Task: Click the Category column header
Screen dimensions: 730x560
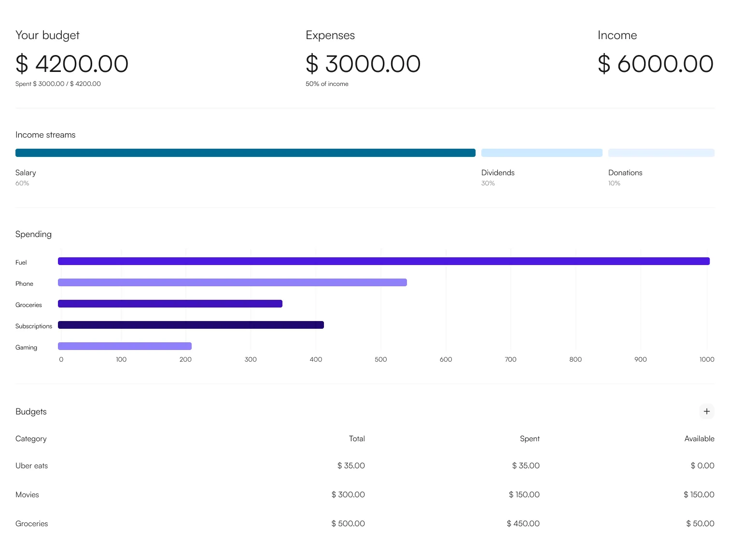Action: (31, 439)
